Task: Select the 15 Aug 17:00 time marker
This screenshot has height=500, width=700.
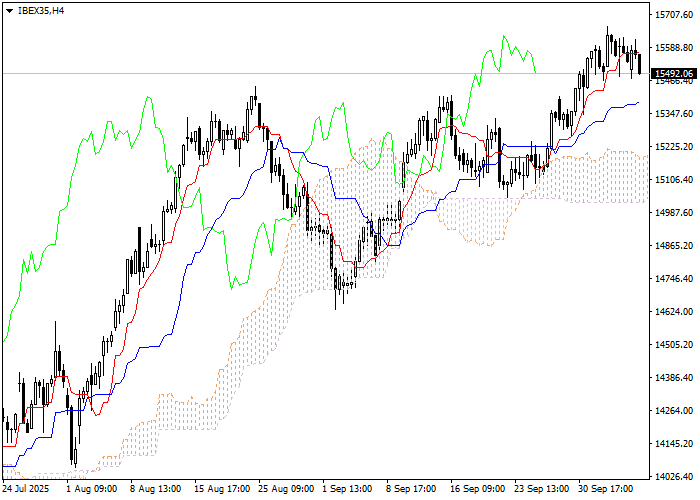Action: pyautogui.click(x=220, y=490)
